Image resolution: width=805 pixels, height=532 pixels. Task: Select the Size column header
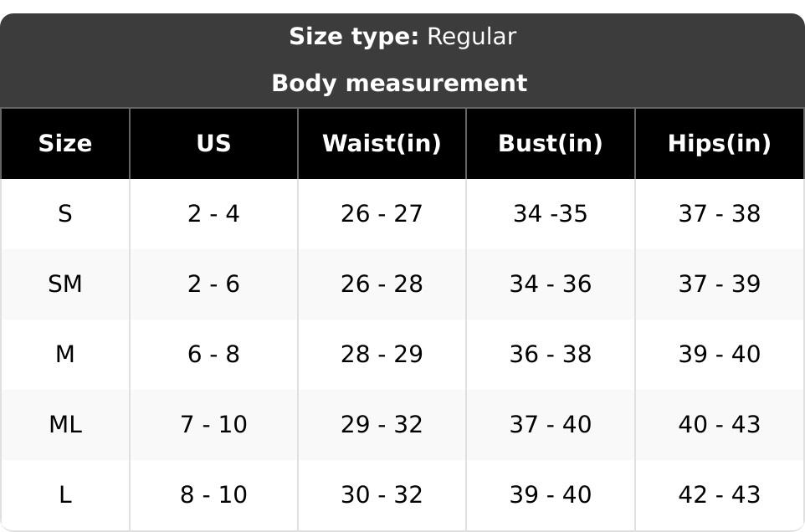tap(65, 144)
